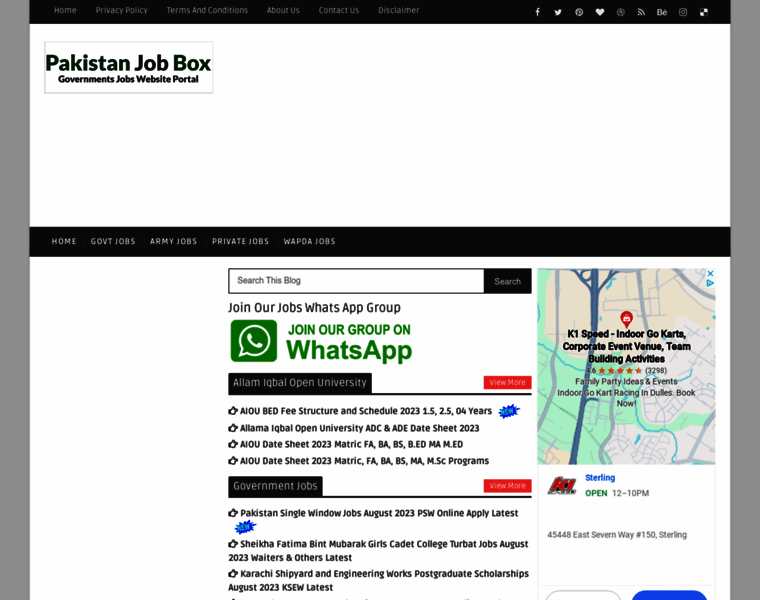Click the black Search button
This screenshot has width=760, height=600.
click(x=507, y=281)
